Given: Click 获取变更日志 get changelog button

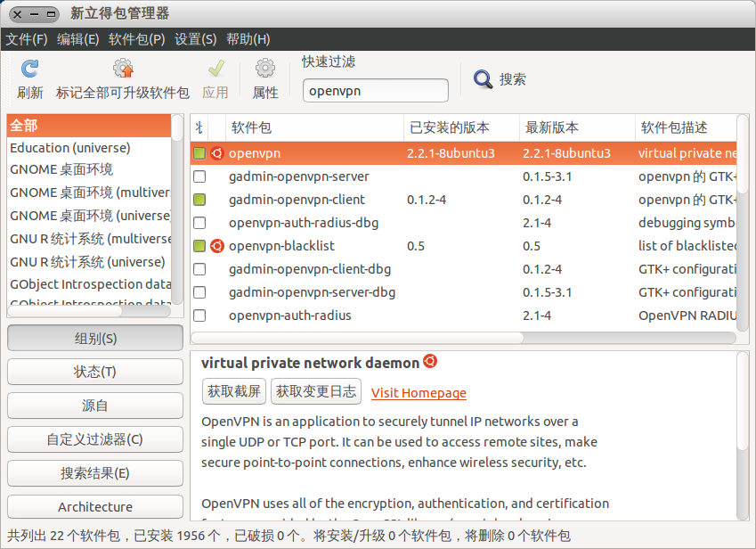Looking at the screenshot, I should (316, 391).
